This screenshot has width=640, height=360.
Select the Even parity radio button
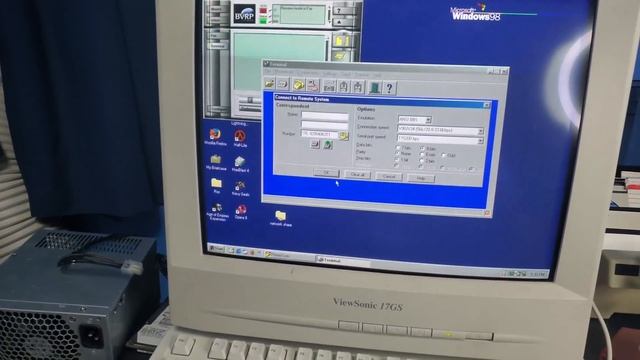coord(422,155)
